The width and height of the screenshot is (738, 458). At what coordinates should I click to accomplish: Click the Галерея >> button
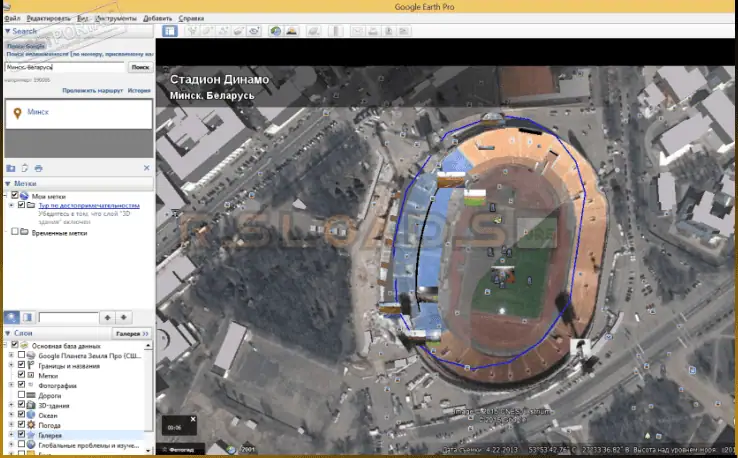tap(132, 333)
